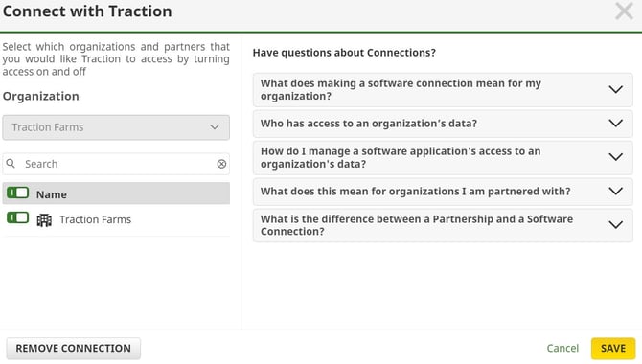The width and height of the screenshot is (642, 364).
Task: Open the Traction Farms organization dropdown
Action: tap(116, 127)
